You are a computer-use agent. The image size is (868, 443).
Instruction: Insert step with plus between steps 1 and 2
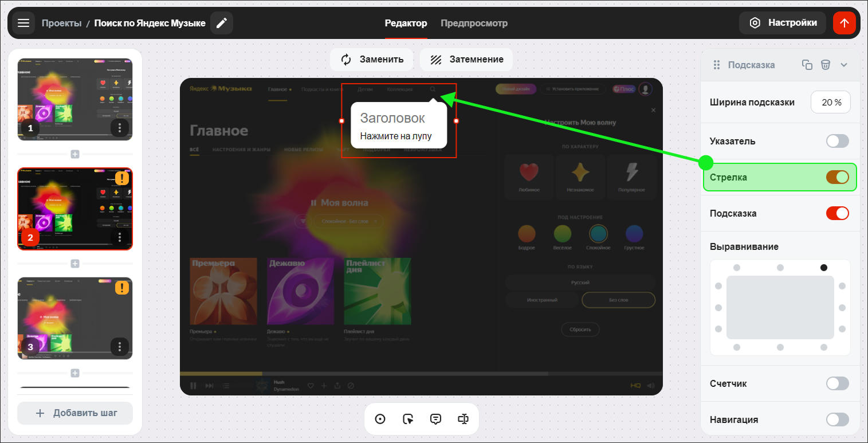click(75, 154)
